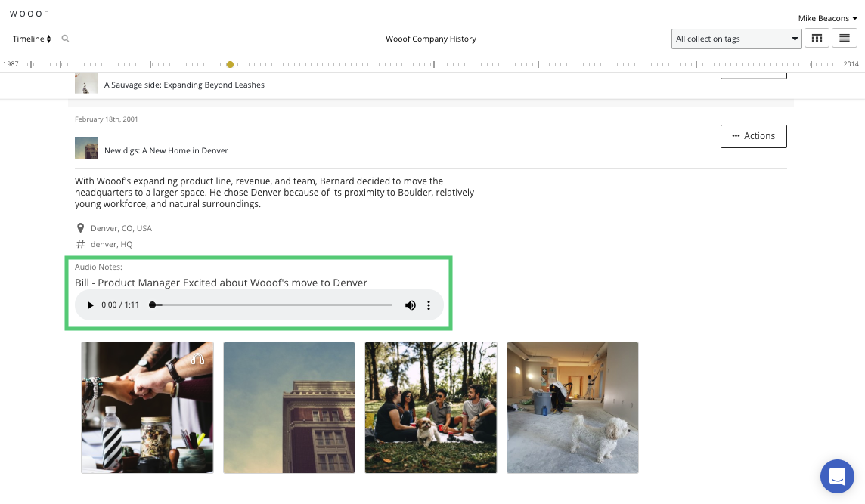
Task: Open audio player more options menu
Action: (x=429, y=305)
